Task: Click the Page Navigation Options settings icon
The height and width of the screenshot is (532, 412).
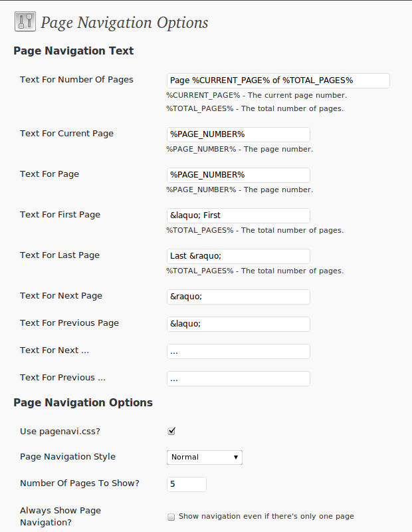Action: click(x=25, y=22)
